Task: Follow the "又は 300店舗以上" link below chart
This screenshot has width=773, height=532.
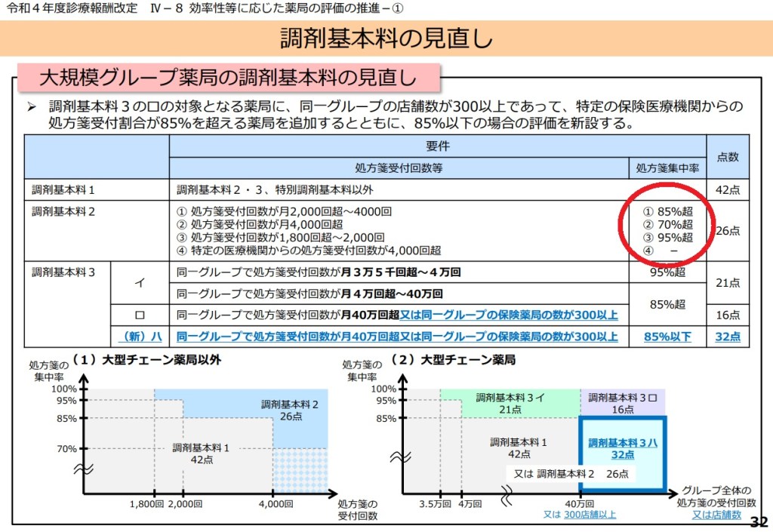Action: click(x=580, y=515)
